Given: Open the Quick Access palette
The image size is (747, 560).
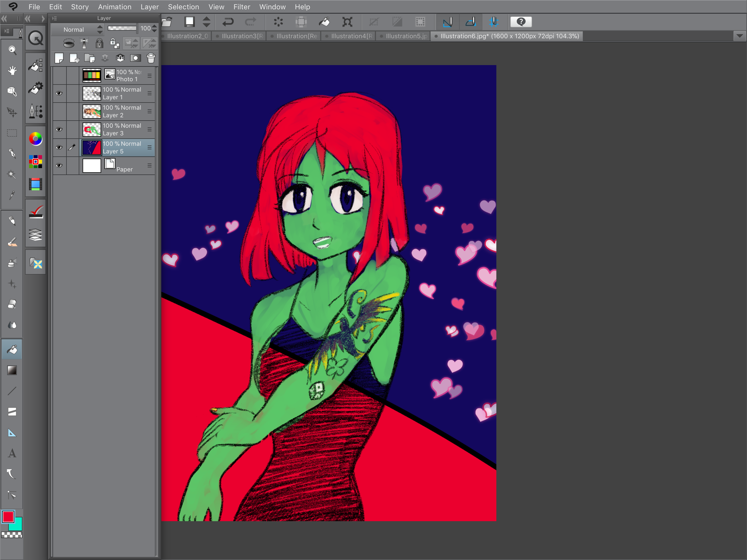Looking at the screenshot, I should tap(36, 38).
